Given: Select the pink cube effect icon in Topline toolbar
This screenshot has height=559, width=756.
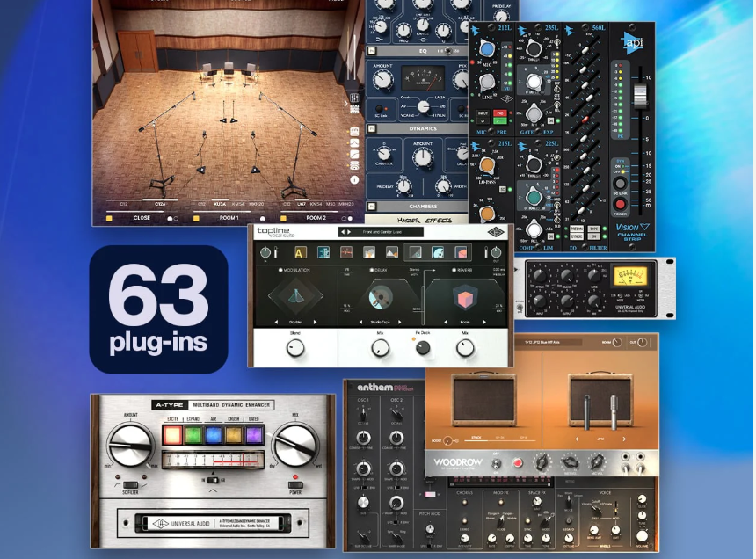Looking at the screenshot, I should (461, 252).
